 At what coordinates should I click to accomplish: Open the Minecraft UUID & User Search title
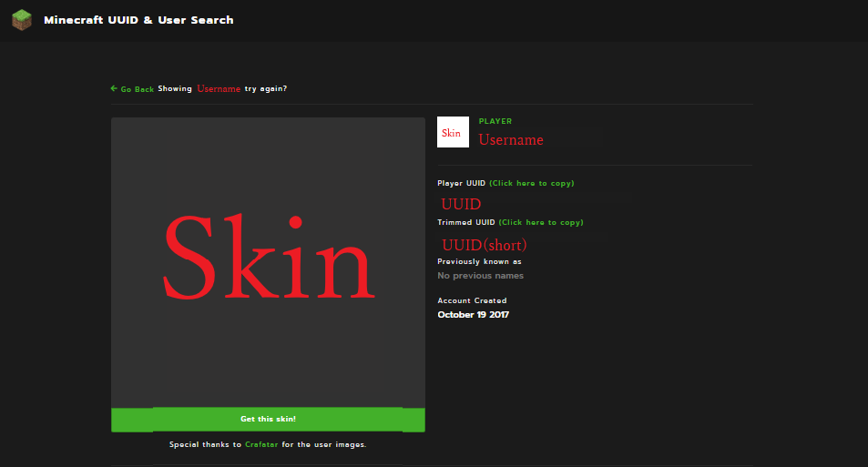pyautogui.click(x=138, y=20)
